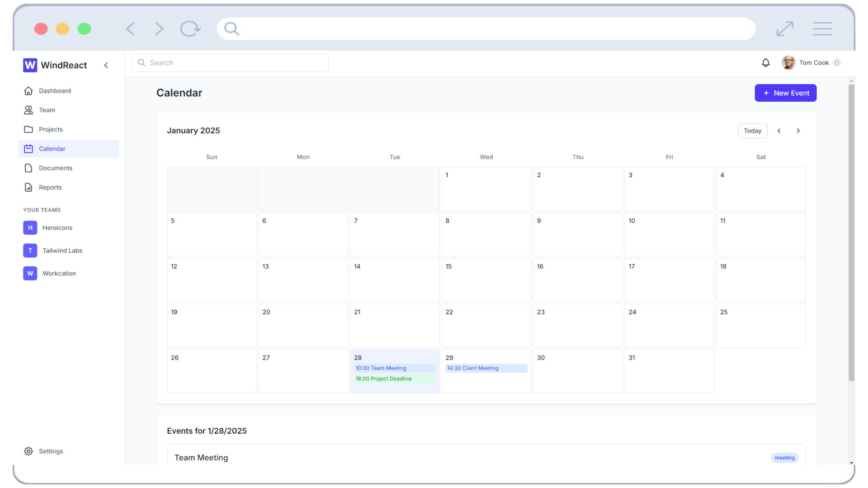Viewport: 868px width, 488px height.
Task: Select January 1 in calendar
Action: pos(486,189)
